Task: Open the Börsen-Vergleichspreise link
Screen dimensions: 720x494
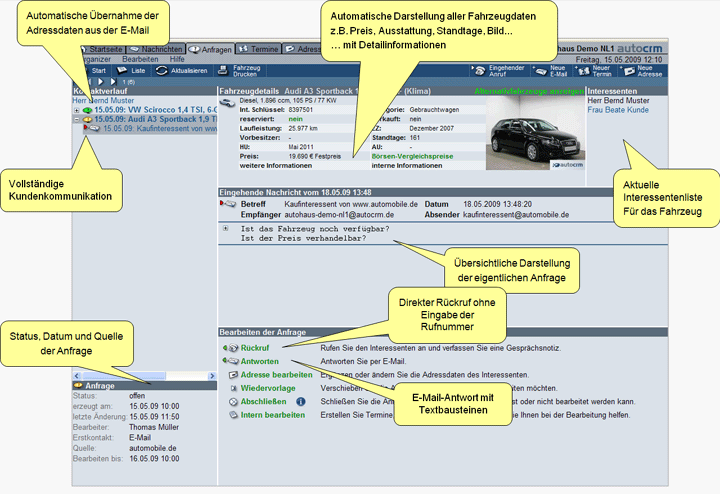Action: coord(412,156)
